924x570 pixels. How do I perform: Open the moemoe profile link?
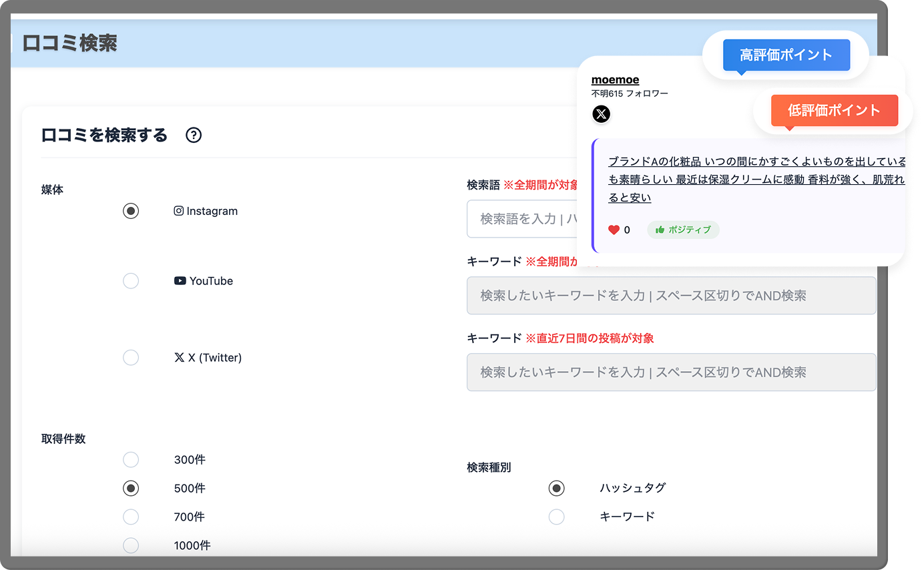615,80
